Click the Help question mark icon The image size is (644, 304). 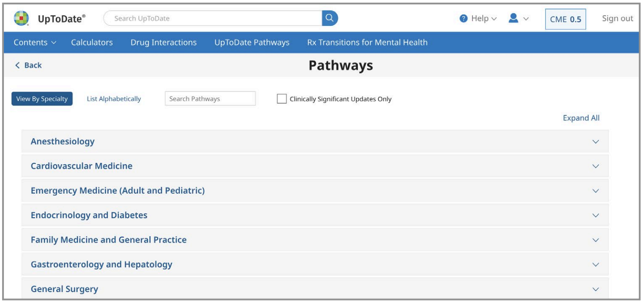[x=464, y=18]
